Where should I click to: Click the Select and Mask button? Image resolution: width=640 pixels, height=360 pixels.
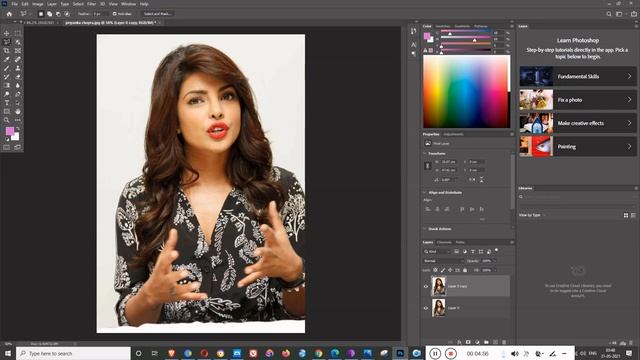click(x=157, y=14)
